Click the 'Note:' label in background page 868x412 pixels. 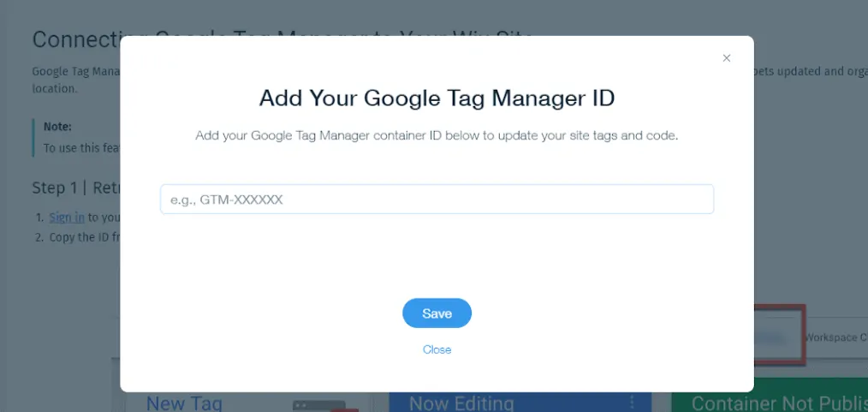[x=57, y=126]
